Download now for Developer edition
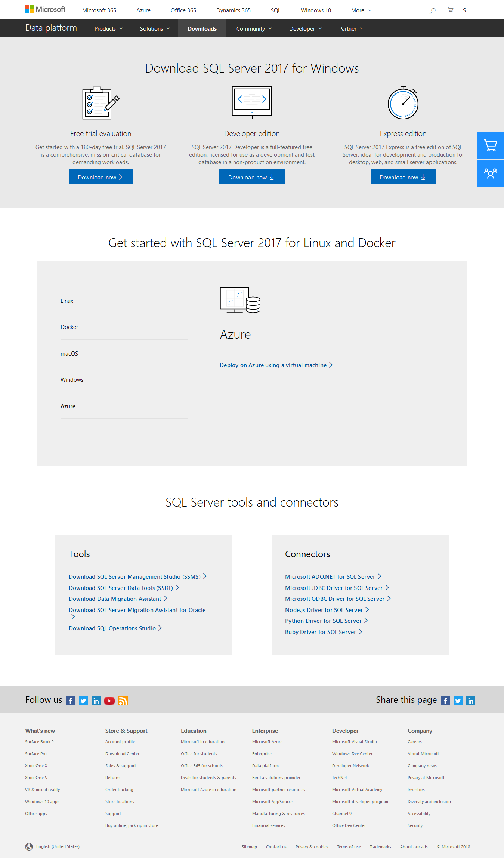This screenshot has width=504, height=858. click(252, 176)
